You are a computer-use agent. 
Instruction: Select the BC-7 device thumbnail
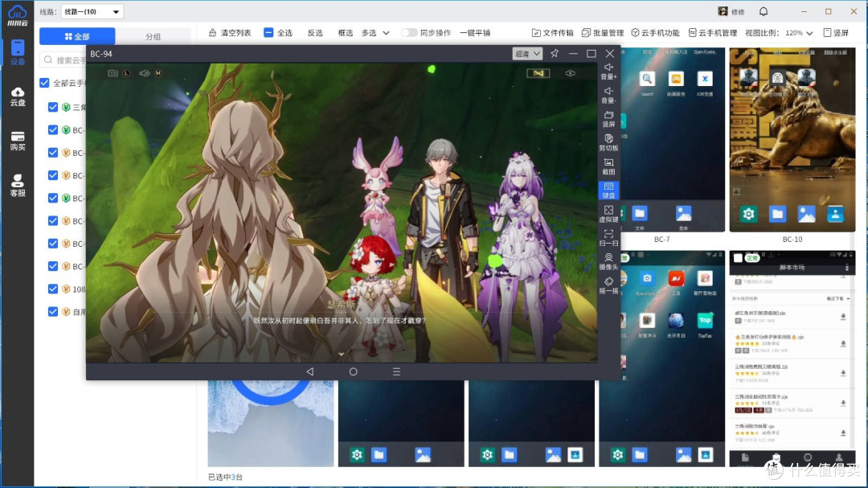tap(673, 140)
